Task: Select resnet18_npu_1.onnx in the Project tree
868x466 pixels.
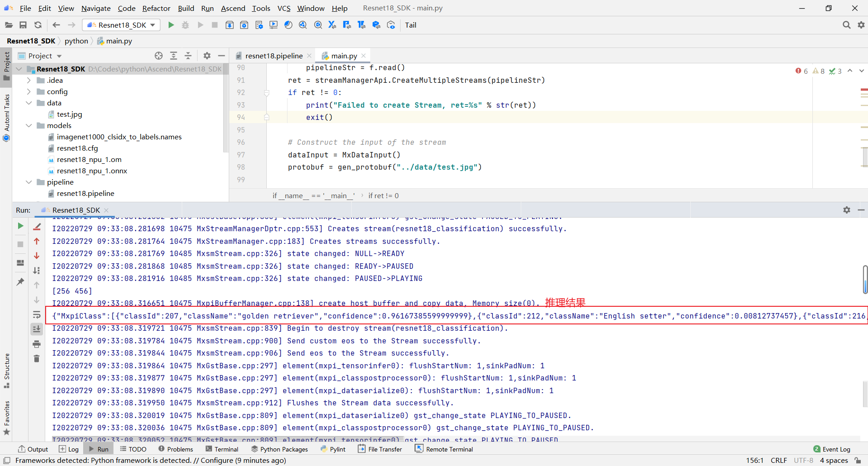Action: click(92, 171)
